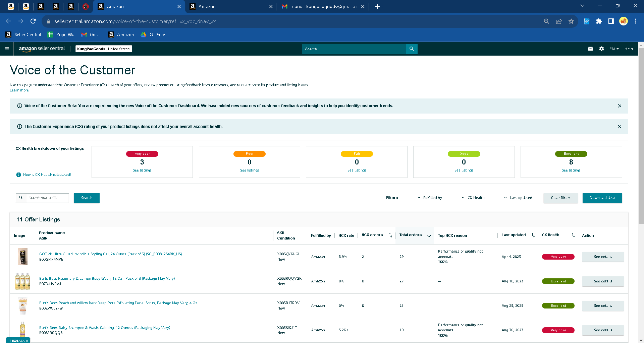The height and width of the screenshot is (343, 644).
Task: See listings under Good
Action: 464,170
